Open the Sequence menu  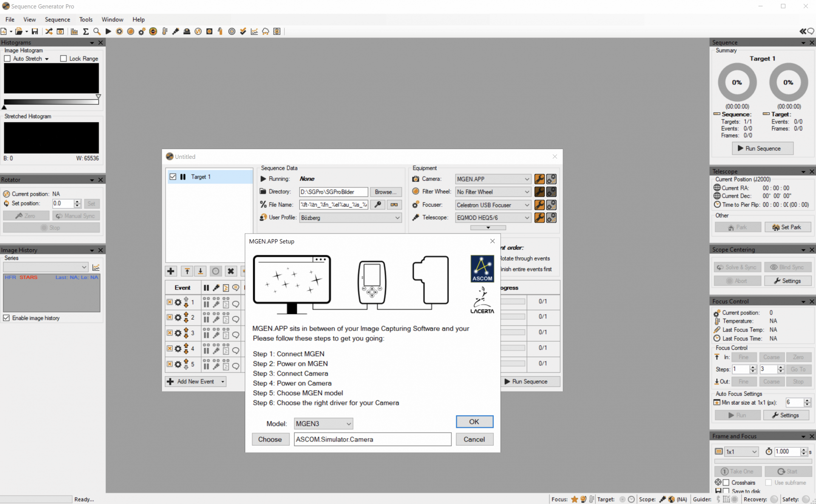tap(57, 20)
